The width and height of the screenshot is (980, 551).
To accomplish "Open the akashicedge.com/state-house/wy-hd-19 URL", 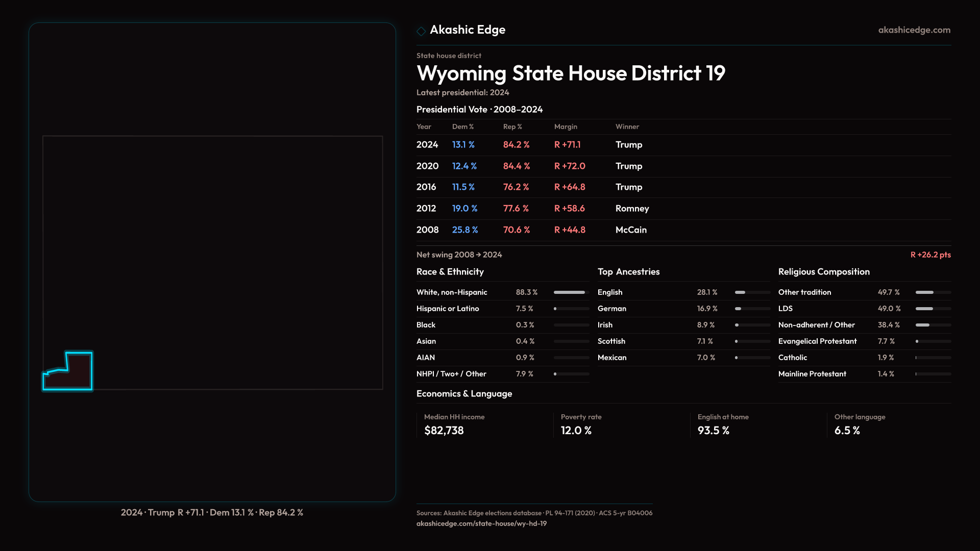I will coord(481,523).
